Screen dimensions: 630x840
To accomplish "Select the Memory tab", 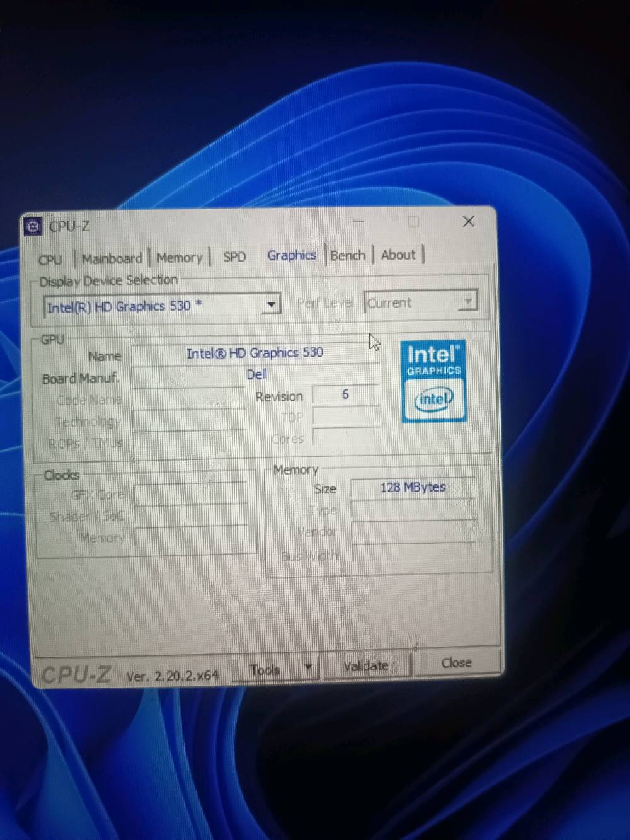I will point(180,258).
